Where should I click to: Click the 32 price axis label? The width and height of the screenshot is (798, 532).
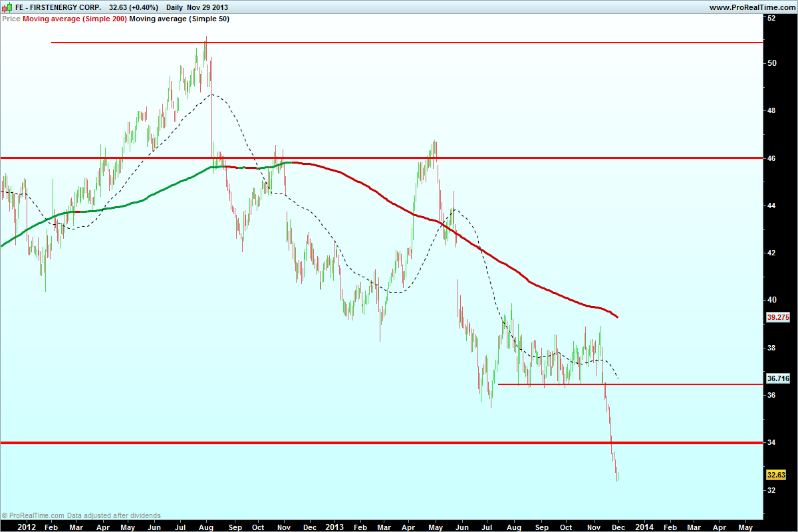(x=772, y=490)
